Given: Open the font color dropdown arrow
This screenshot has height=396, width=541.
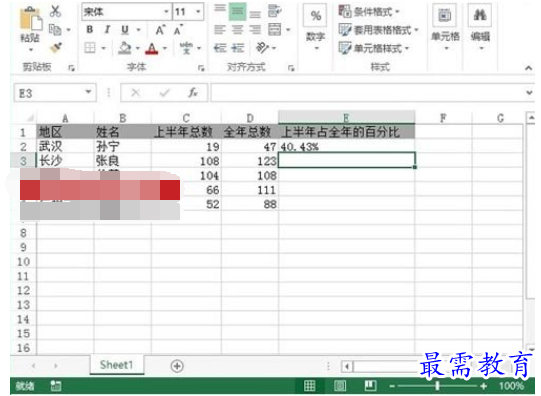Looking at the screenshot, I should coord(165,48).
